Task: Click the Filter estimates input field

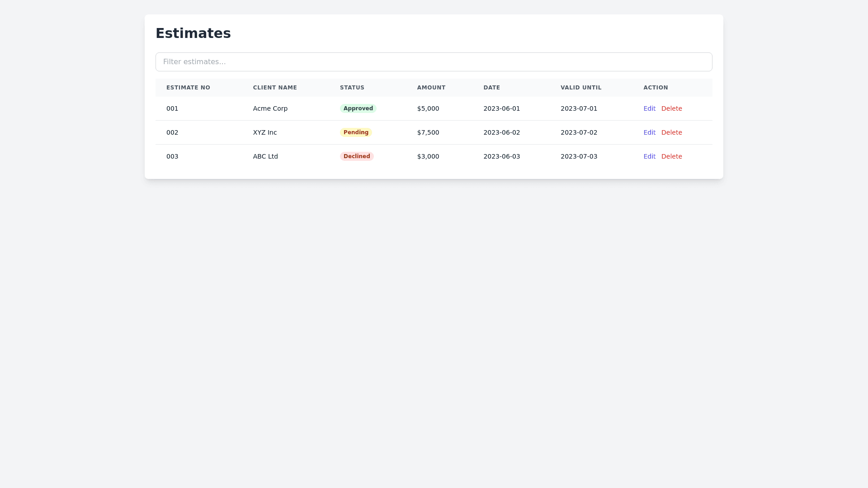Action: click(434, 62)
